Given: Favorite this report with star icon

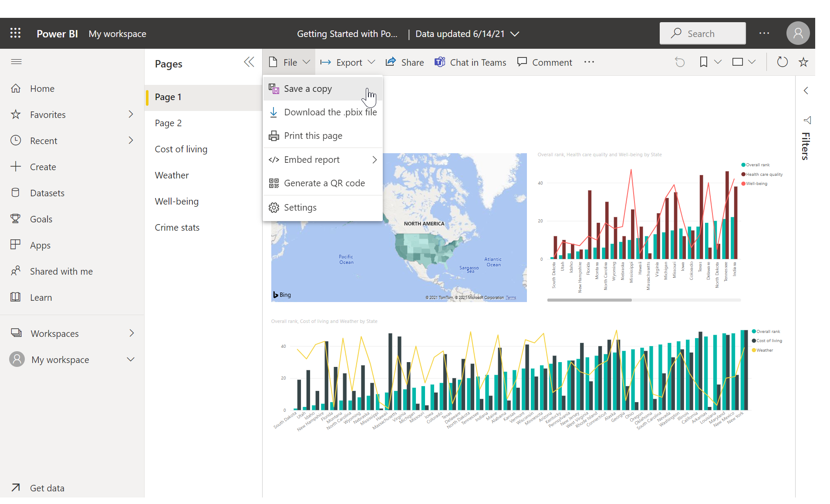Looking at the screenshot, I should [x=803, y=62].
